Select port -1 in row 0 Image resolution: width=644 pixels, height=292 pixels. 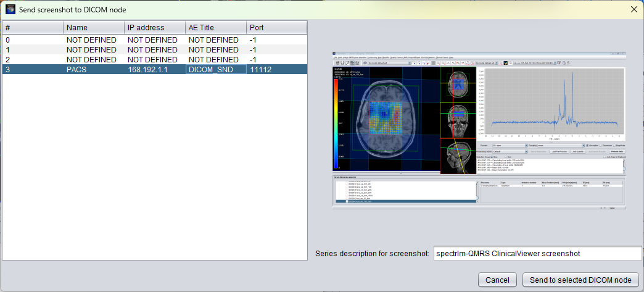click(x=276, y=40)
